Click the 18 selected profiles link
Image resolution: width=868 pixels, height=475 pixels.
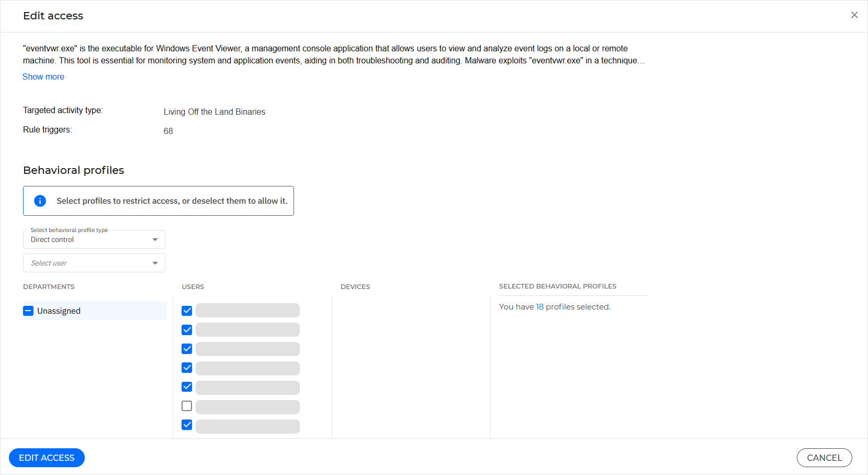point(539,307)
